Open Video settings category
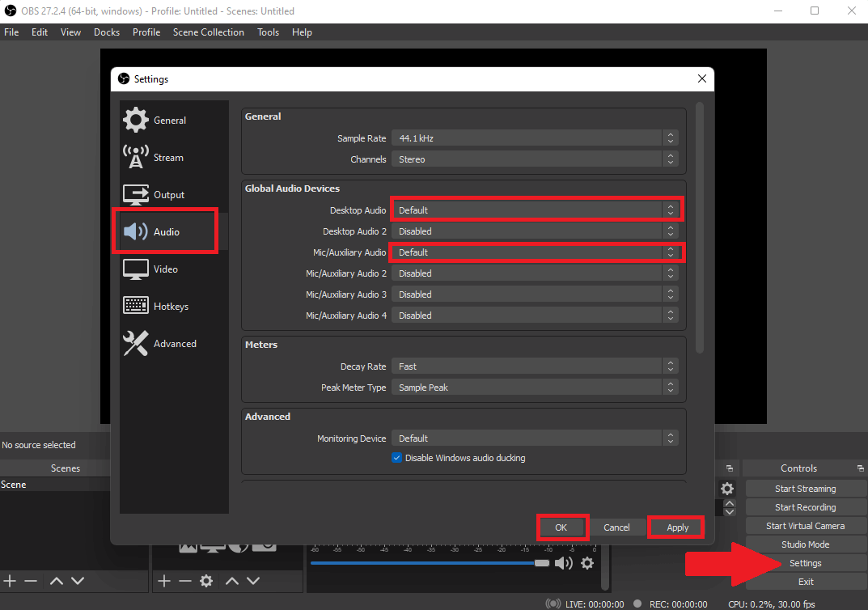Screen dimensions: 868x610 (174, 269)
